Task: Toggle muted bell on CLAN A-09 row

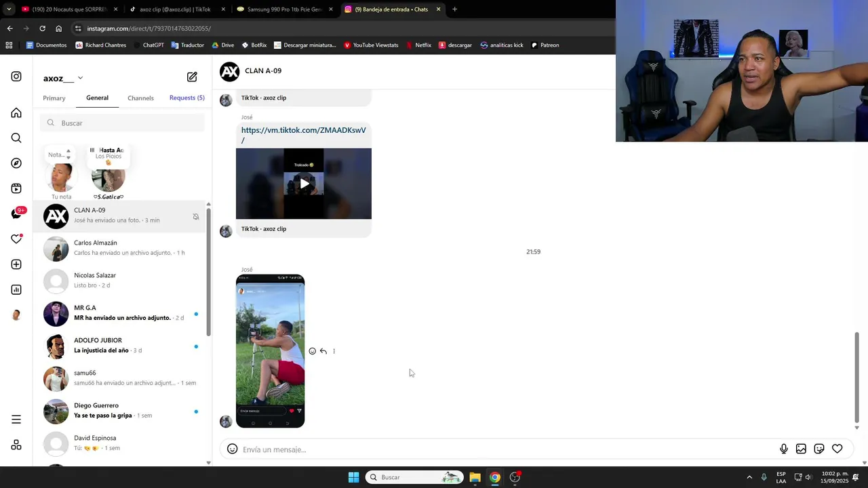Action: coord(196,217)
